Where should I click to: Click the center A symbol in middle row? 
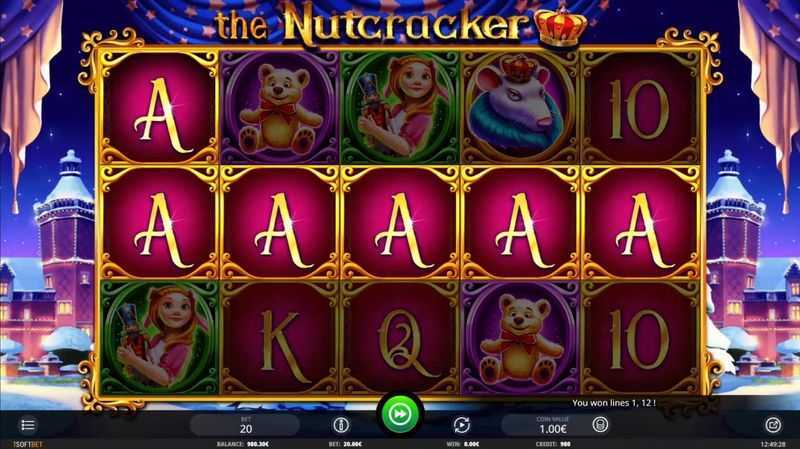(400, 223)
